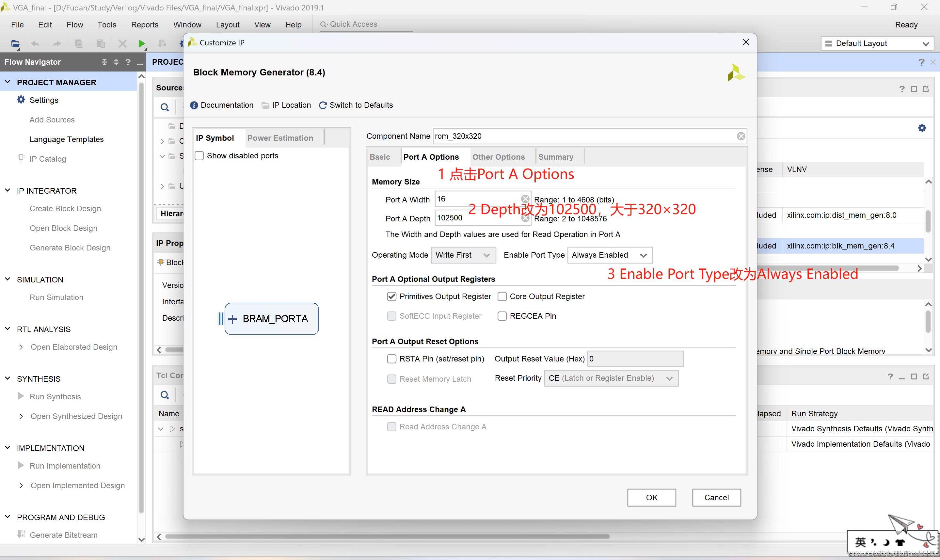Click the Undo arrow in toolbar
Image resolution: width=940 pixels, height=560 pixels.
[x=35, y=44]
